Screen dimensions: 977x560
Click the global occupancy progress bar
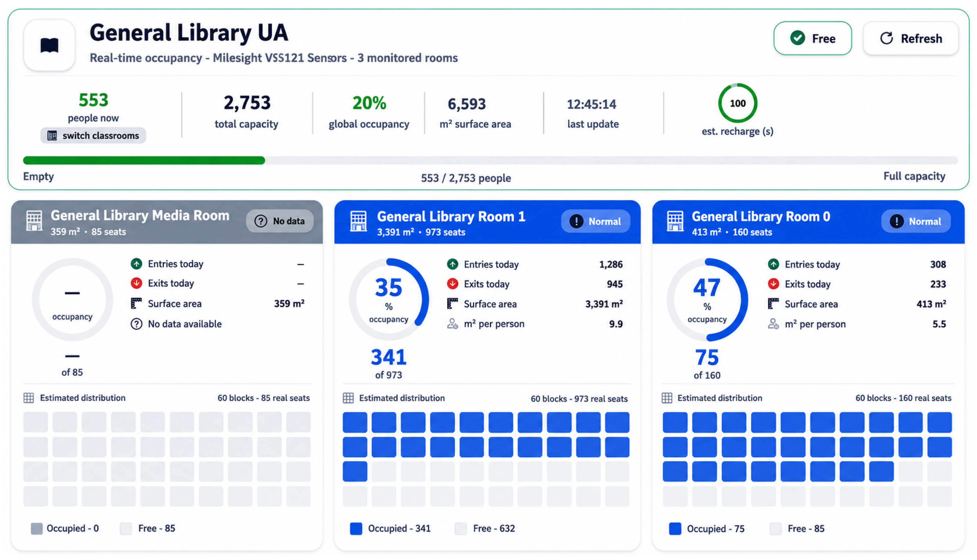point(490,160)
